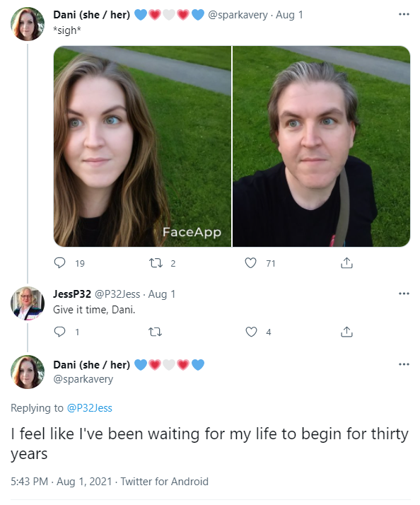Viewport: 420px width, 505px height.
Task: Visit JessP32's profile name
Action: [72, 294]
